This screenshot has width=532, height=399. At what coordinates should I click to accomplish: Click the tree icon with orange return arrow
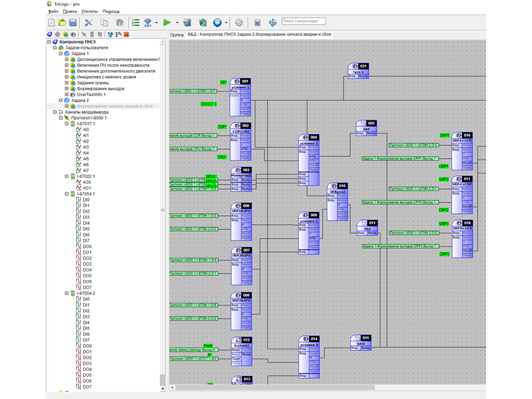[118, 34]
